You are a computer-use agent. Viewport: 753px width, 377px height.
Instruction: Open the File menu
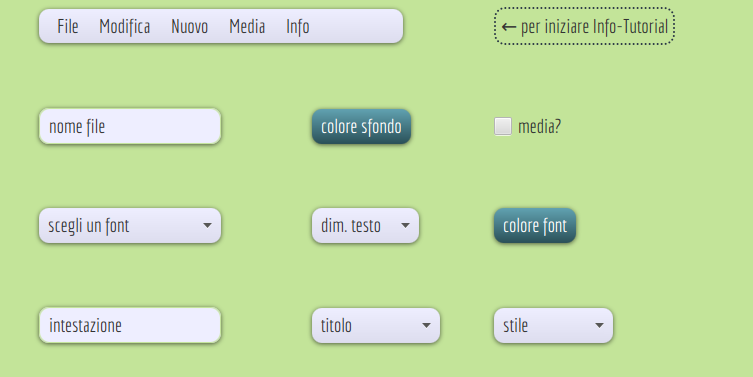68,26
